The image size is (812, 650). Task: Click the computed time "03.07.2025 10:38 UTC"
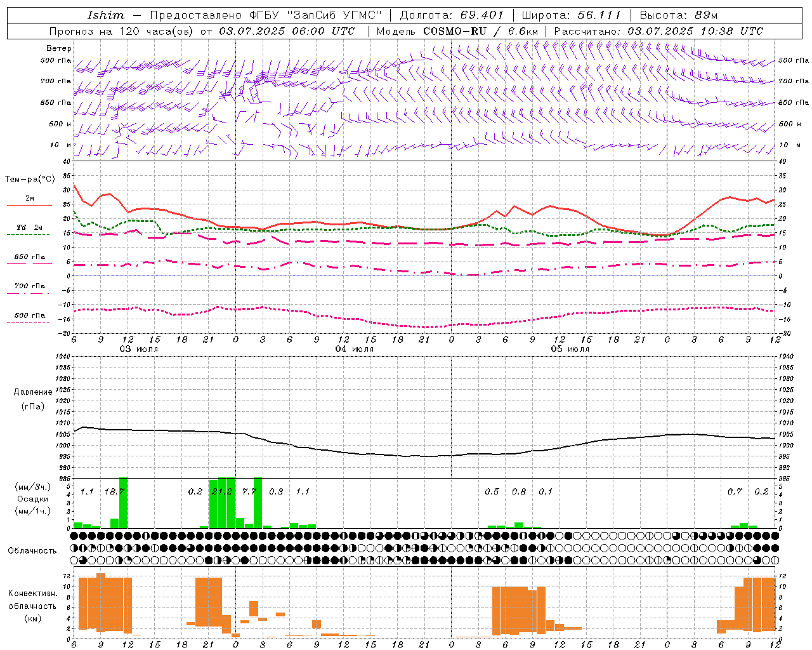pos(695,31)
